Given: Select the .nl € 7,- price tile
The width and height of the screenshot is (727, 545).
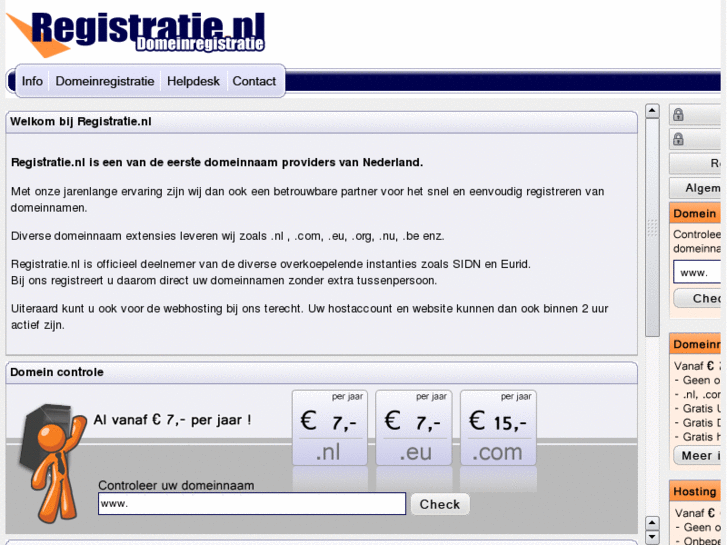Looking at the screenshot, I should (x=330, y=428).
